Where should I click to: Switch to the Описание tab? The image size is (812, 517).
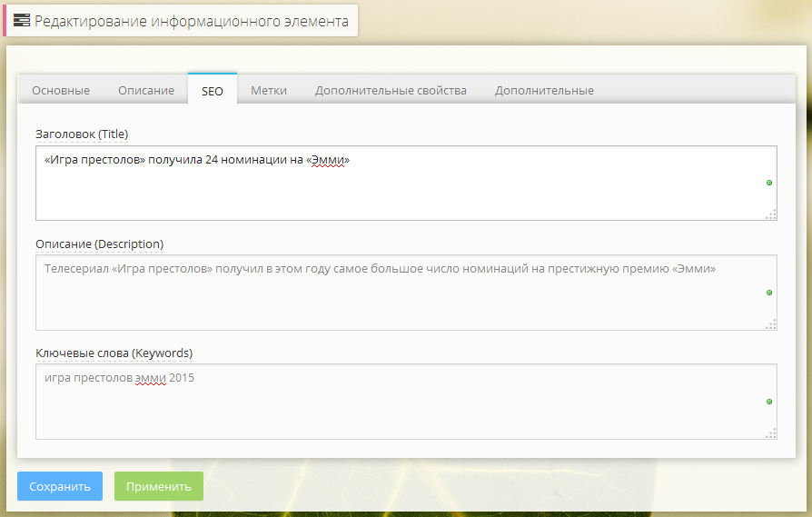pyautogui.click(x=146, y=90)
